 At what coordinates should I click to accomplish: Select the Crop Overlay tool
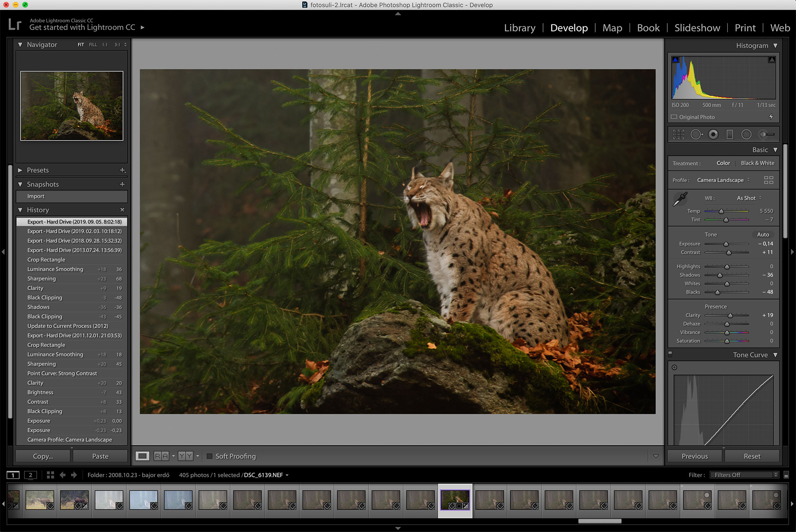678,134
